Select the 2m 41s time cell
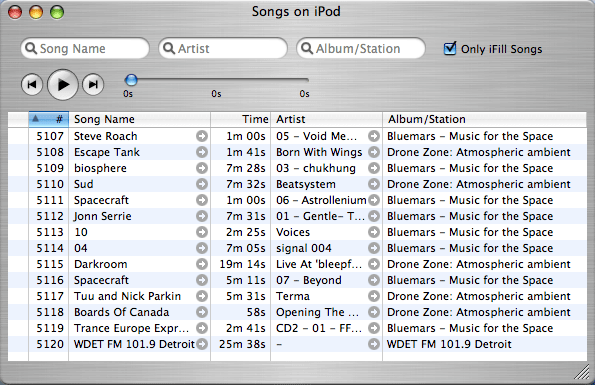 click(246, 328)
